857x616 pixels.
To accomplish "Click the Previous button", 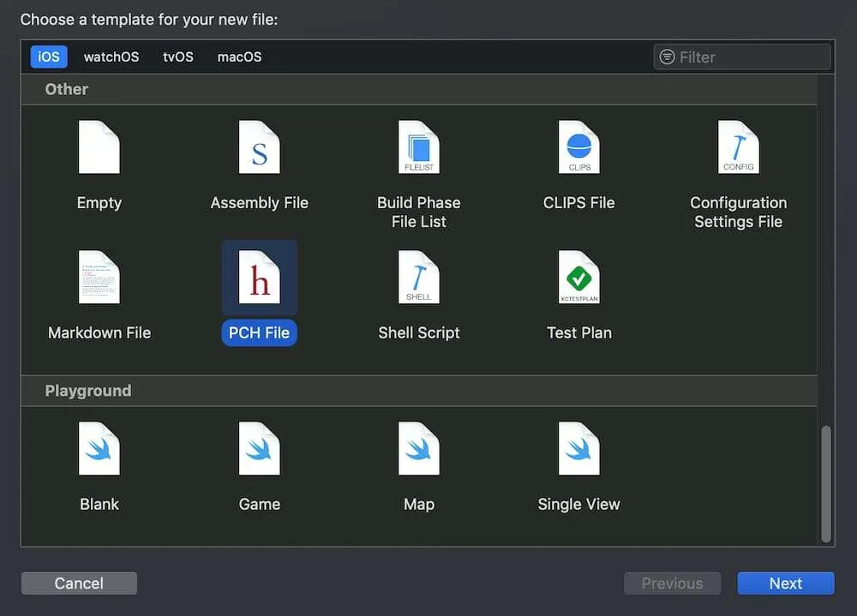I will click(672, 583).
